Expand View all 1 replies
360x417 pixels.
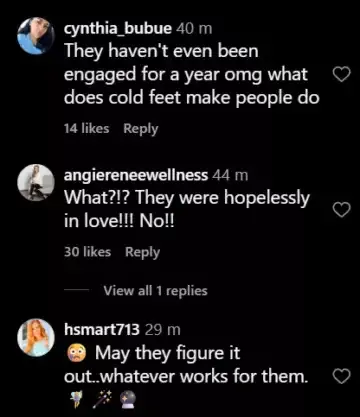155,291
